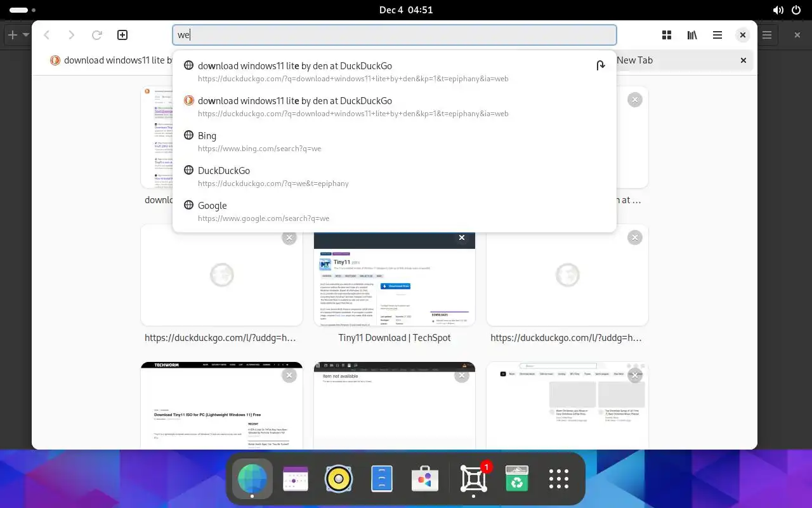
Task: Open the background window's hamburger menu
Action: [x=767, y=35]
